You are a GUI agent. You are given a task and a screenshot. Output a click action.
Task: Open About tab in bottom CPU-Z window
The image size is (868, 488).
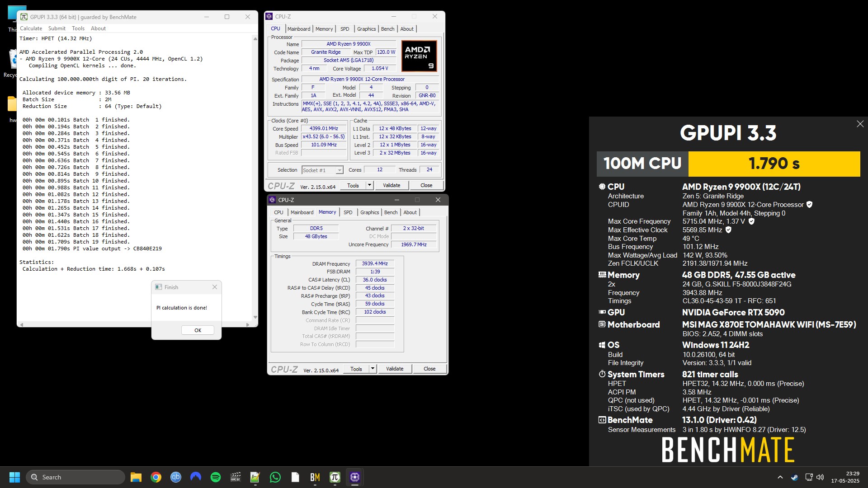click(x=410, y=212)
